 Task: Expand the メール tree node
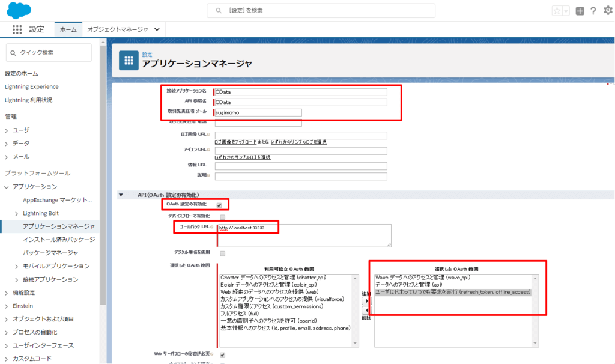tap(6, 157)
